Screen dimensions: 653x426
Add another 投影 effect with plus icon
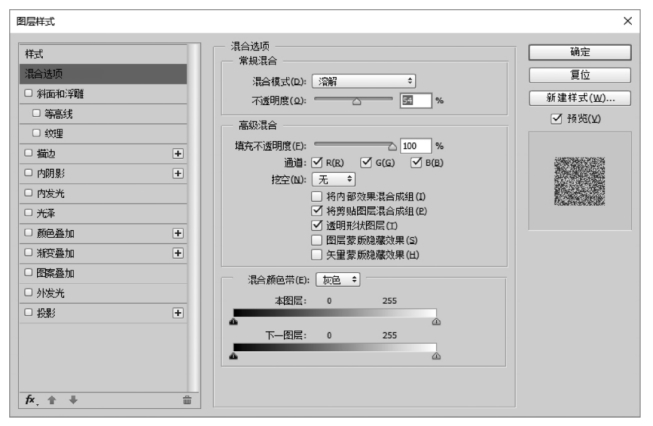pos(178,313)
